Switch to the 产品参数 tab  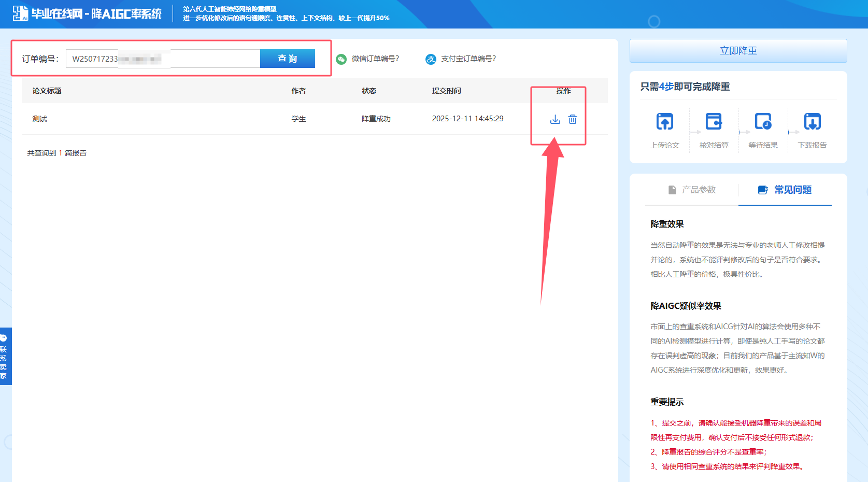[x=694, y=190]
